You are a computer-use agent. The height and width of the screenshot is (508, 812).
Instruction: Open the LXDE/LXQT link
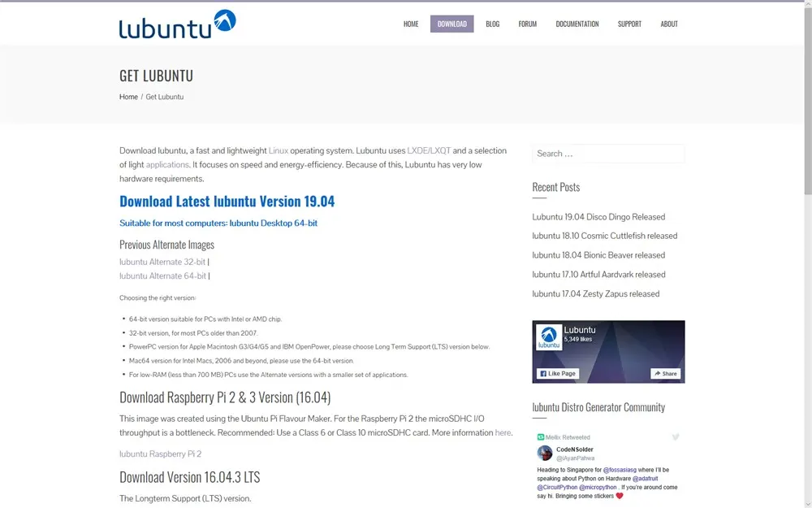tap(429, 151)
